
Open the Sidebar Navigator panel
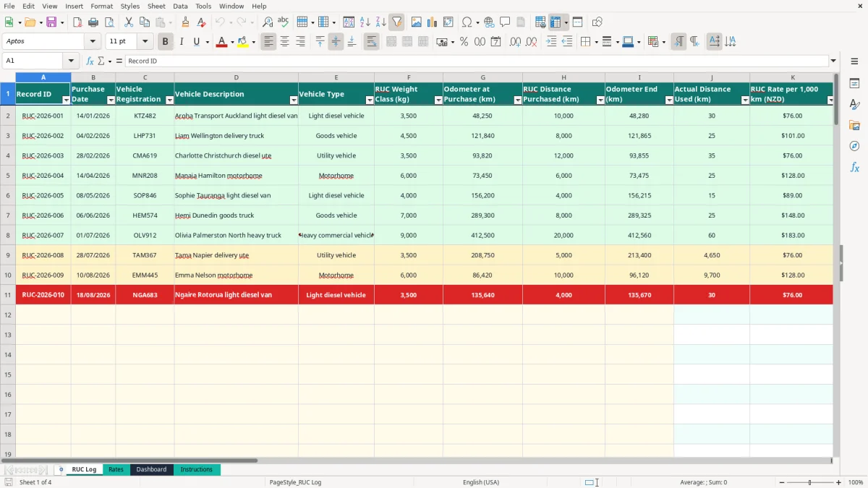[x=854, y=146]
